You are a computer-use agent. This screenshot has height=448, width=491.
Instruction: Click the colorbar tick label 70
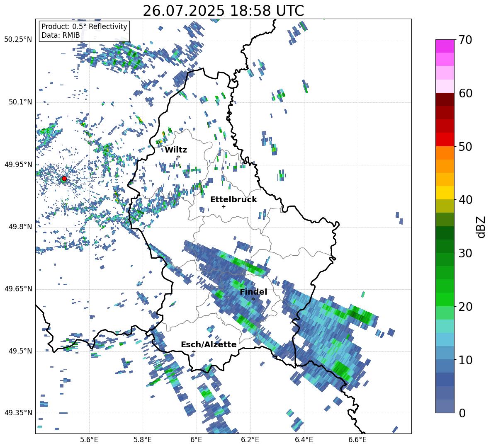465,40
